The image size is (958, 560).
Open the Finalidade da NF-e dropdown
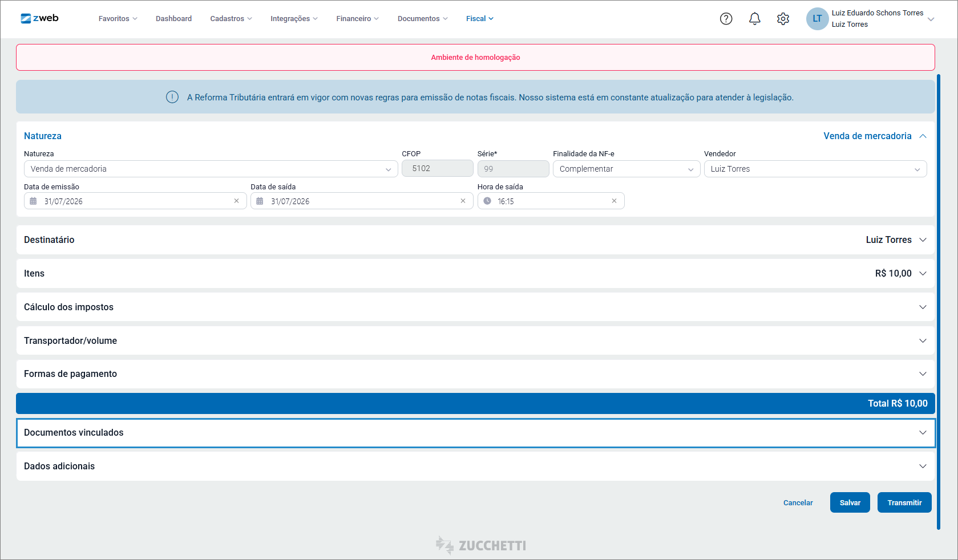[626, 169]
